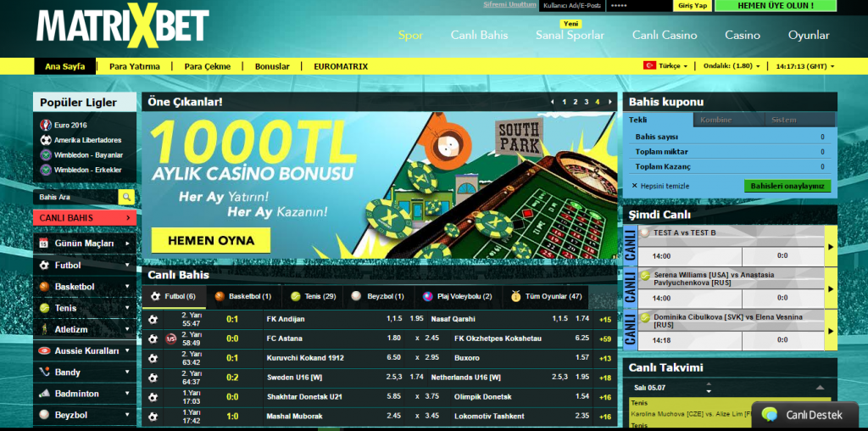The image size is (868, 431).
Task: Open the Canlı Casino menu item
Action: pyautogui.click(x=665, y=36)
